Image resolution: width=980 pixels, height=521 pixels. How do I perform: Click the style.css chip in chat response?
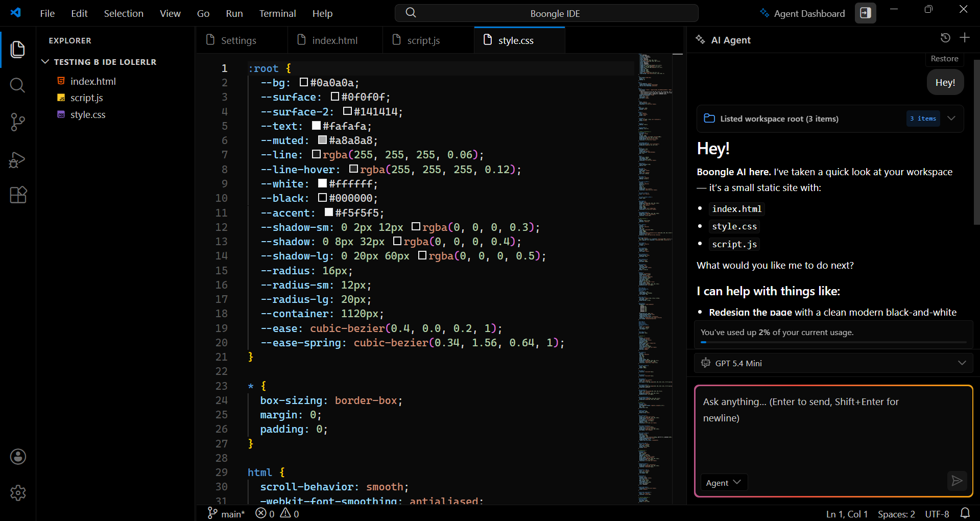pos(734,226)
